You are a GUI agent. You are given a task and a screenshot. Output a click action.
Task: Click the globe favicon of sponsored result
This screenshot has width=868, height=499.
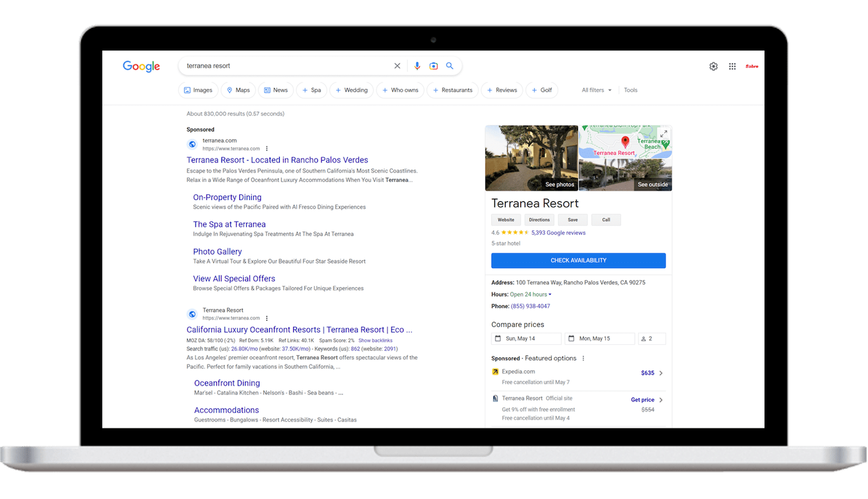192,144
